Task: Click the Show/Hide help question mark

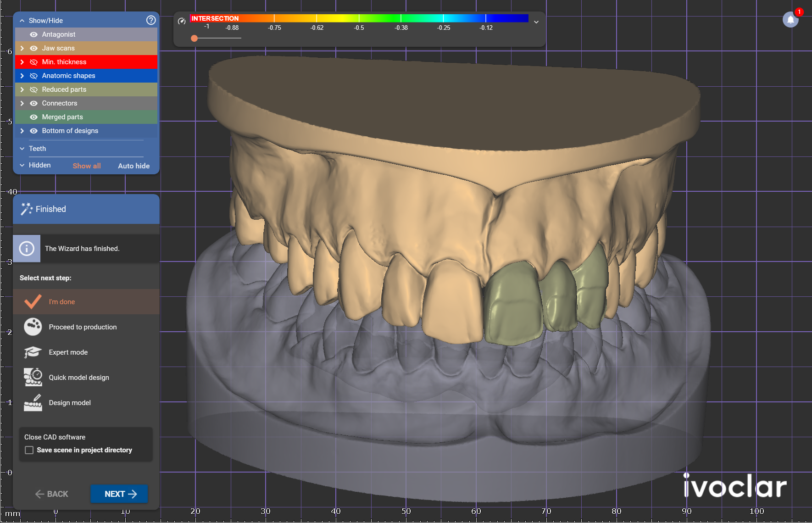Action: click(151, 20)
